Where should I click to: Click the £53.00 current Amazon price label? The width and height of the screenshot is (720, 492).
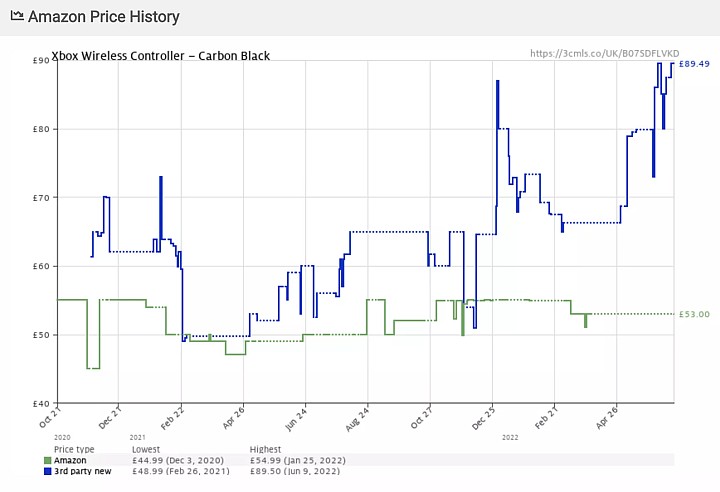[694, 314]
